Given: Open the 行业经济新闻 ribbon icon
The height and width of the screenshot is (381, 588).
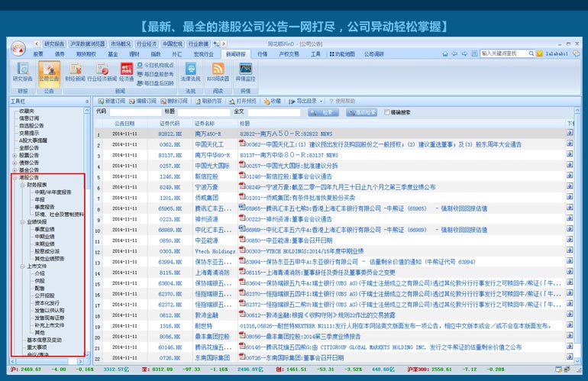Looking at the screenshot, I should click(x=102, y=73).
